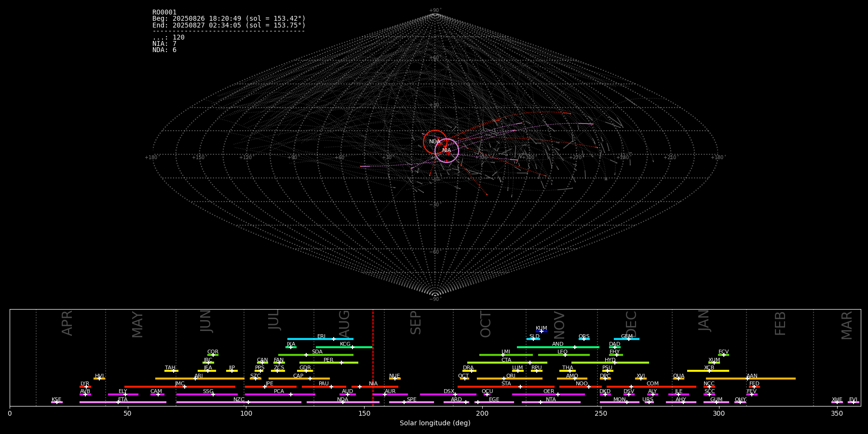Image resolution: width=868 pixels, height=434 pixels.
Task: Select the ORI shower bar
Action: click(x=510, y=379)
